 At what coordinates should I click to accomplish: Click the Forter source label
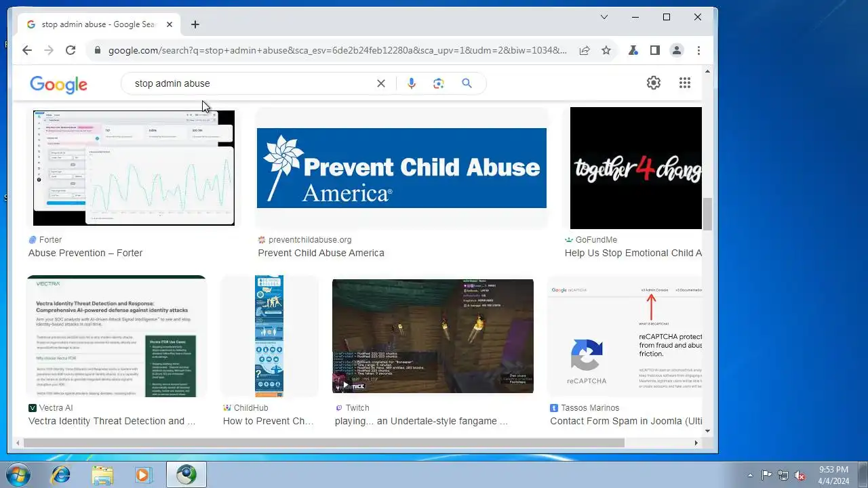pos(50,240)
